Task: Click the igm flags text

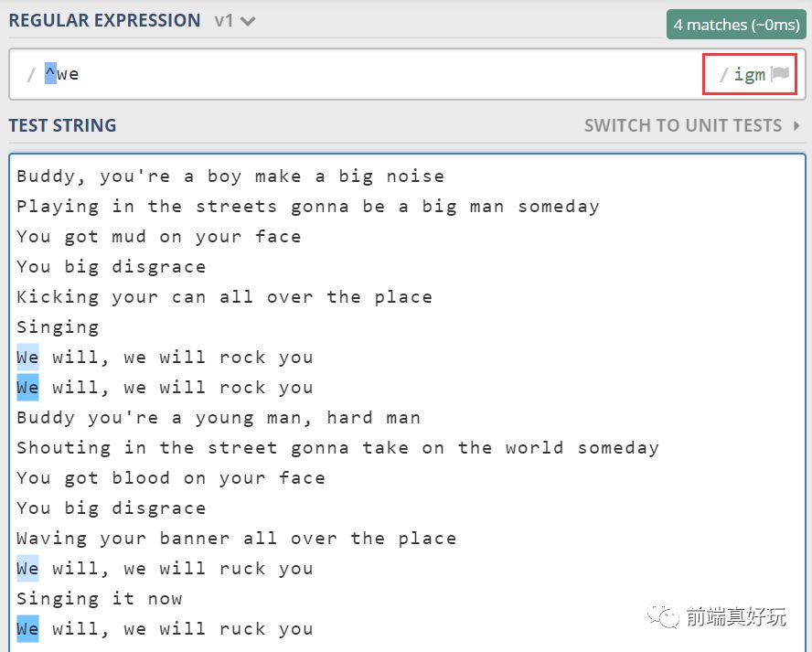Action: click(x=749, y=75)
